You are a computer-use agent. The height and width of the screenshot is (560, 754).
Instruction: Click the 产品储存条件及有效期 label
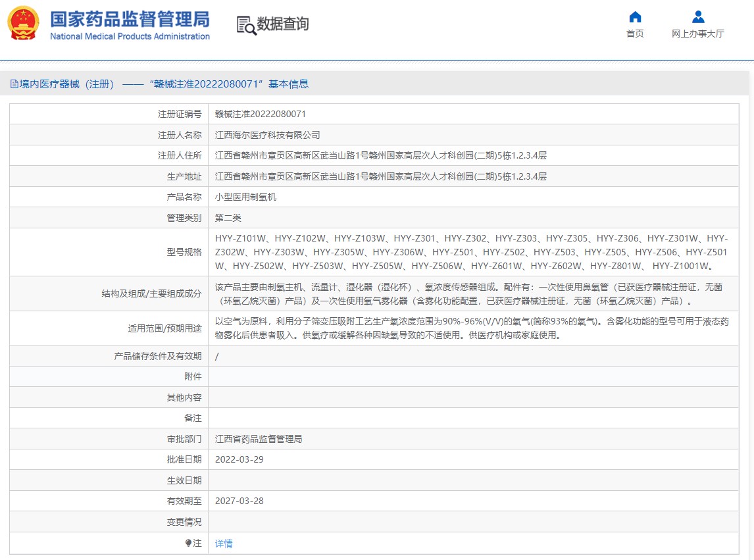coord(158,356)
